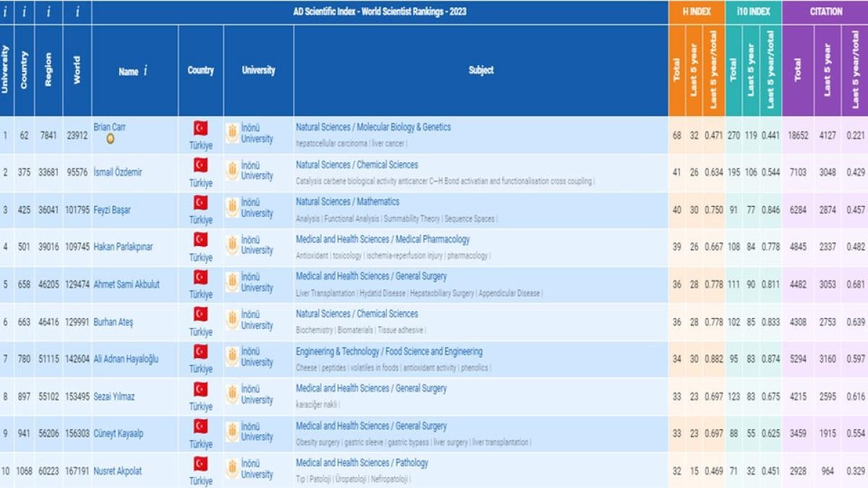The width and height of the screenshot is (868, 488).
Task: Click the i10 INDEX column group header
Action: point(753,12)
